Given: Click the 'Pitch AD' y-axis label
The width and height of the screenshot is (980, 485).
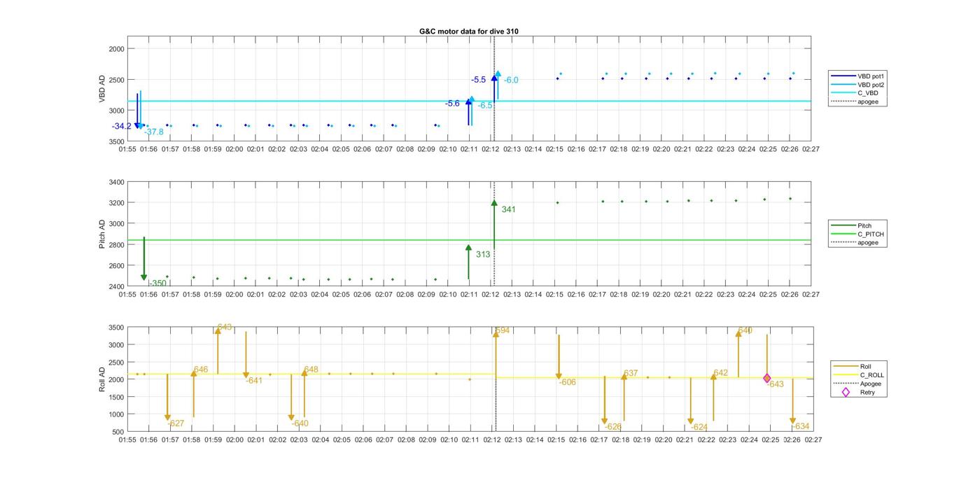Looking at the screenshot, I should point(102,234).
